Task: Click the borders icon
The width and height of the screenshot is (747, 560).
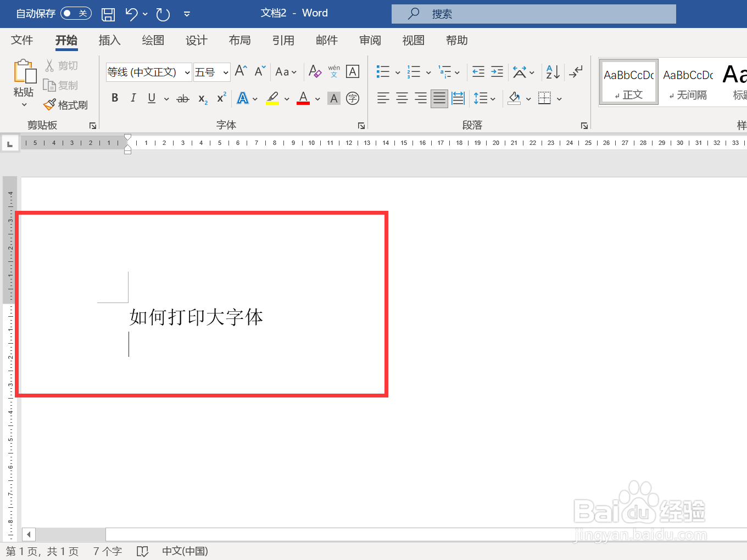Action: [544, 98]
